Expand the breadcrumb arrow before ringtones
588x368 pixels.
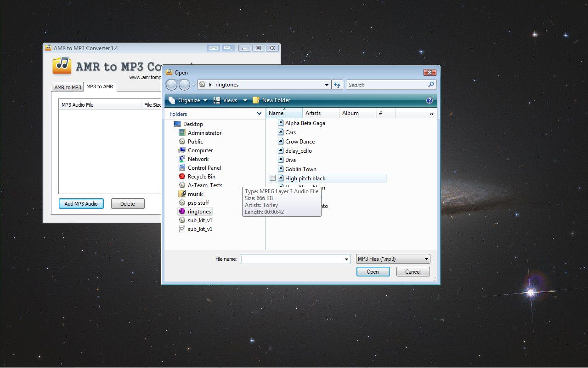tap(210, 85)
